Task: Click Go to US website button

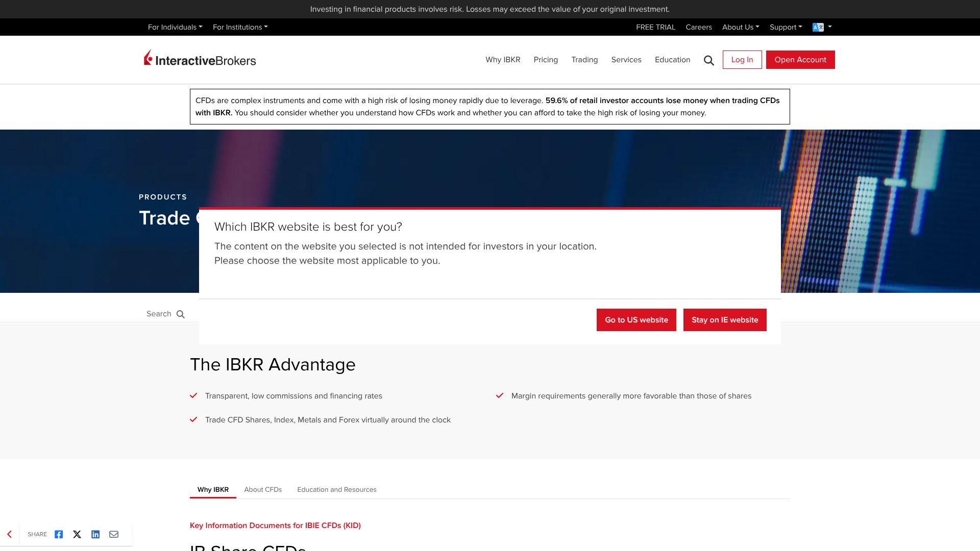Action: point(636,320)
